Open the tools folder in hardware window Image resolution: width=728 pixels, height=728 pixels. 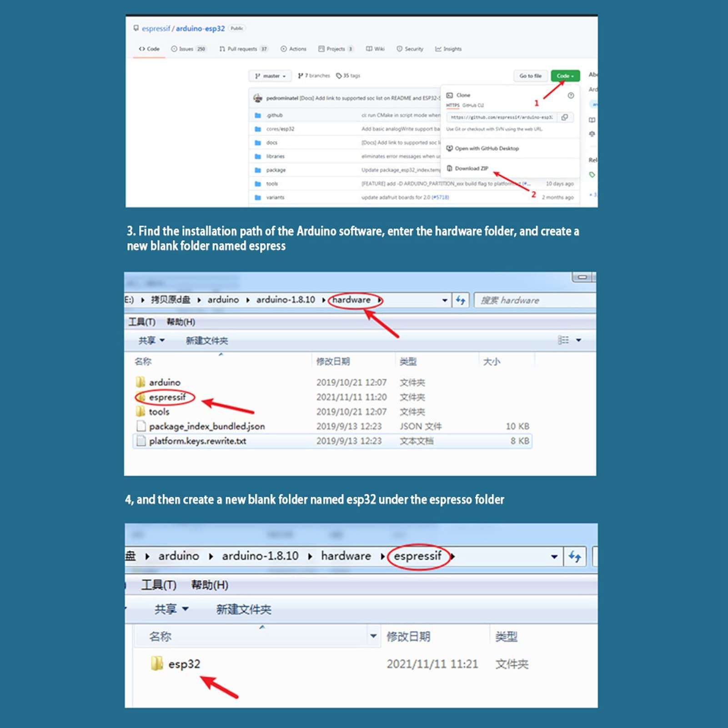point(159,412)
